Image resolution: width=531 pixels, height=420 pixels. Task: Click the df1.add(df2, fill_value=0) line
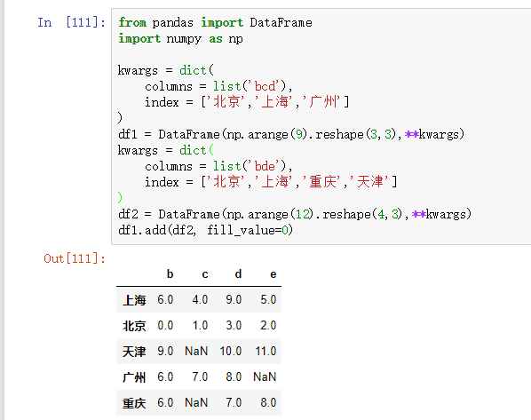point(205,230)
